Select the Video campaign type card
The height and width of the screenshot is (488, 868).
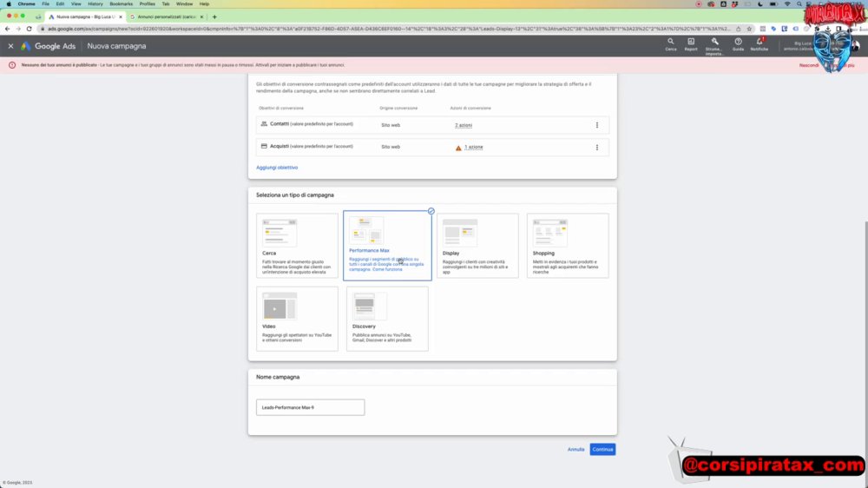[297, 319]
